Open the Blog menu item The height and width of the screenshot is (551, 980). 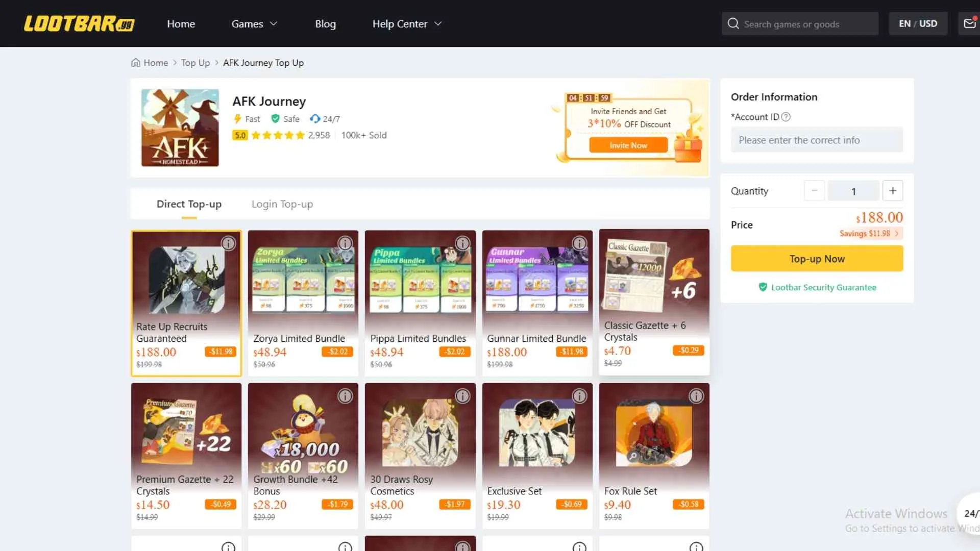coord(325,23)
